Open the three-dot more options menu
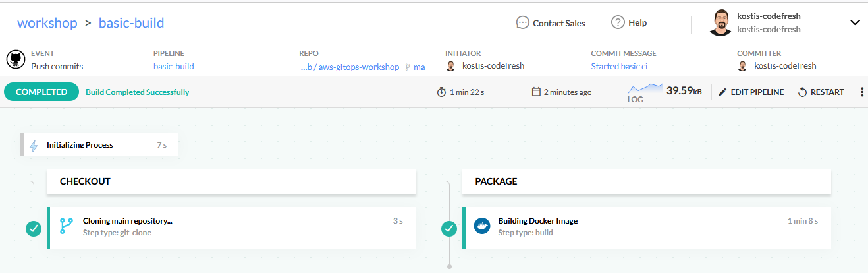Viewport: 868px width, 273px height. pyautogui.click(x=862, y=92)
